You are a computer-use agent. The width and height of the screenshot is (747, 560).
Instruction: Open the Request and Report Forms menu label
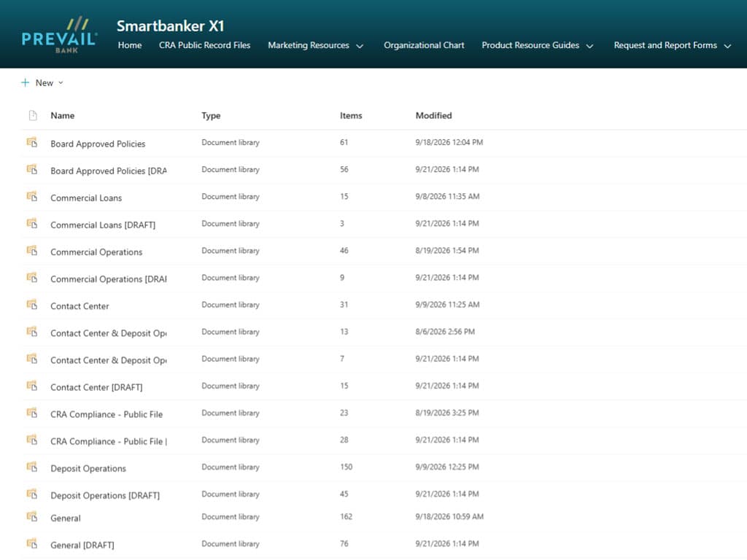tap(665, 45)
